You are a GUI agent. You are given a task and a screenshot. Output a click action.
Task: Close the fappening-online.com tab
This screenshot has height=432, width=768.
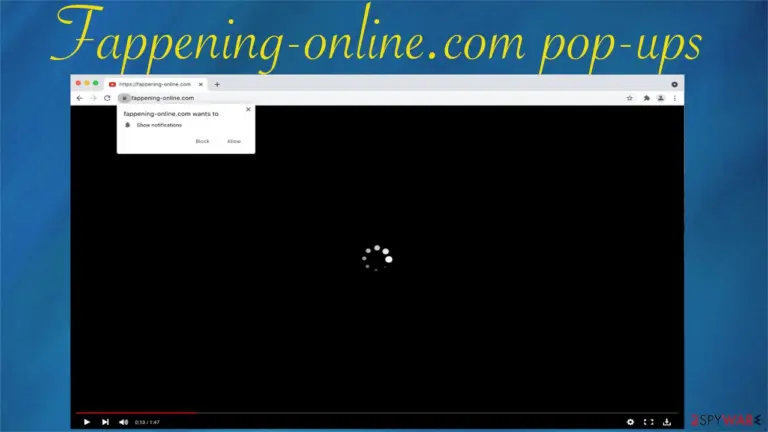tap(201, 84)
